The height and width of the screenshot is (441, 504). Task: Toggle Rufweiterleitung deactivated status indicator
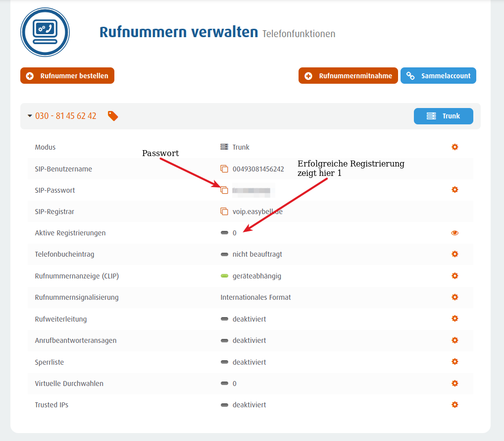pyautogui.click(x=224, y=319)
